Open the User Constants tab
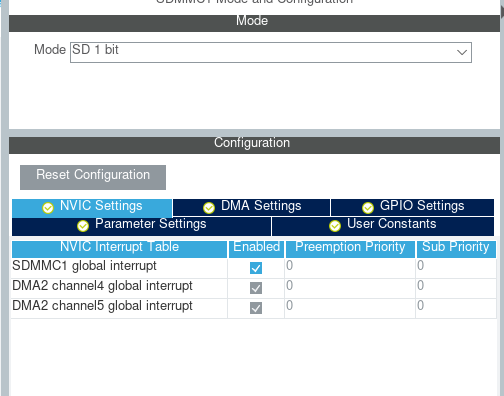504x396 pixels. (383, 226)
